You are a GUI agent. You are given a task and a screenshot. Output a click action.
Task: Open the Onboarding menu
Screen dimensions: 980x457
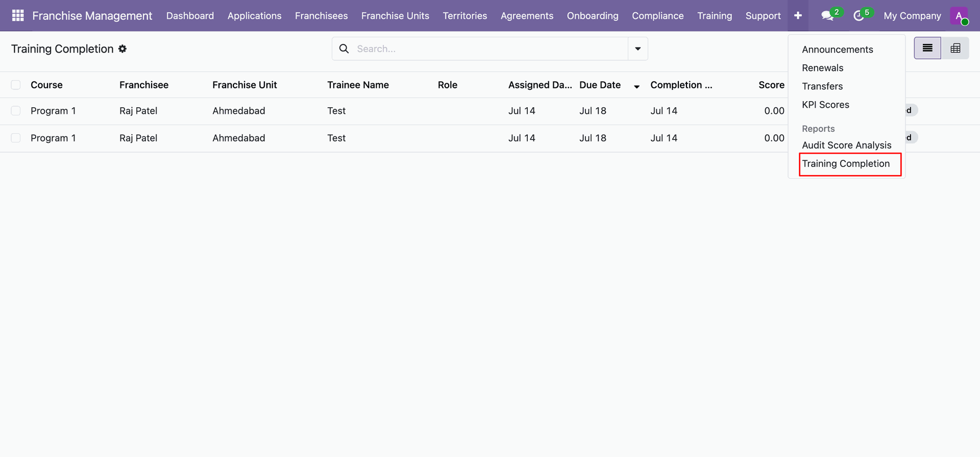click(593, 16)
